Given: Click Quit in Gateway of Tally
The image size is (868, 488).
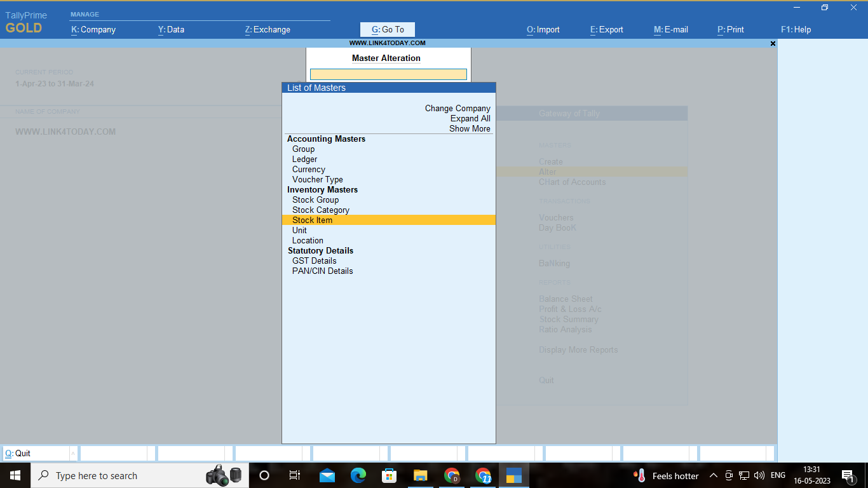Looking at the screenshot, I should point(546,380).
